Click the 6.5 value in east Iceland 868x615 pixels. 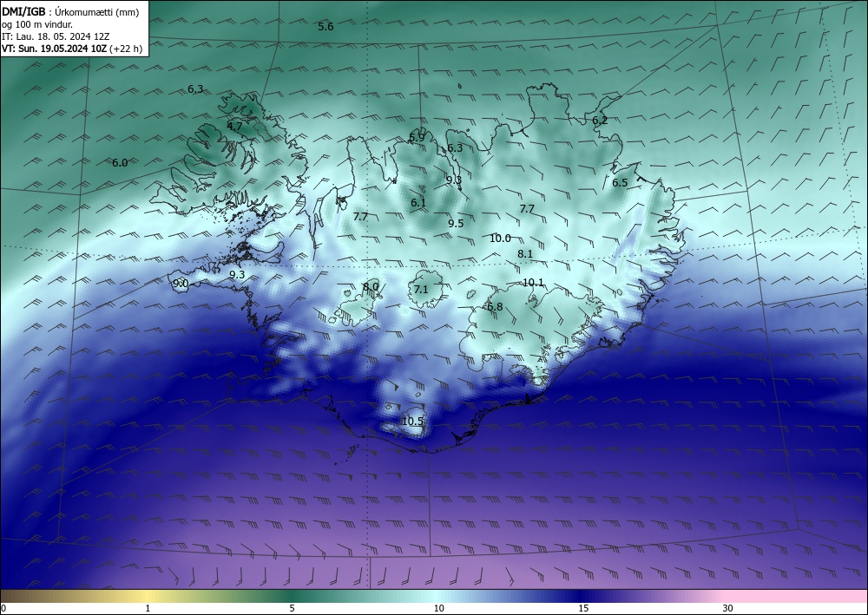(620, 182)
